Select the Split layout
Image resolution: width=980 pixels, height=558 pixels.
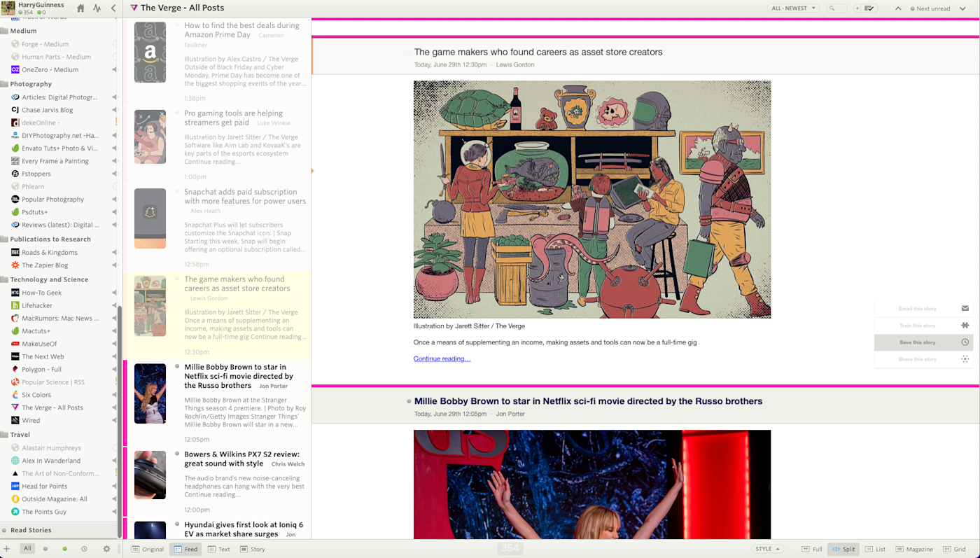point(843,550)
